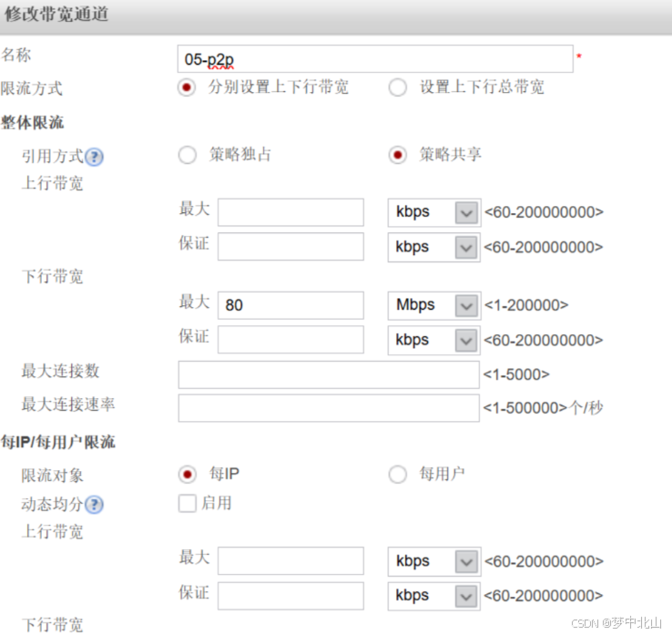Focus 每IP 上行带宽 保证 input field

coord(290,596)
